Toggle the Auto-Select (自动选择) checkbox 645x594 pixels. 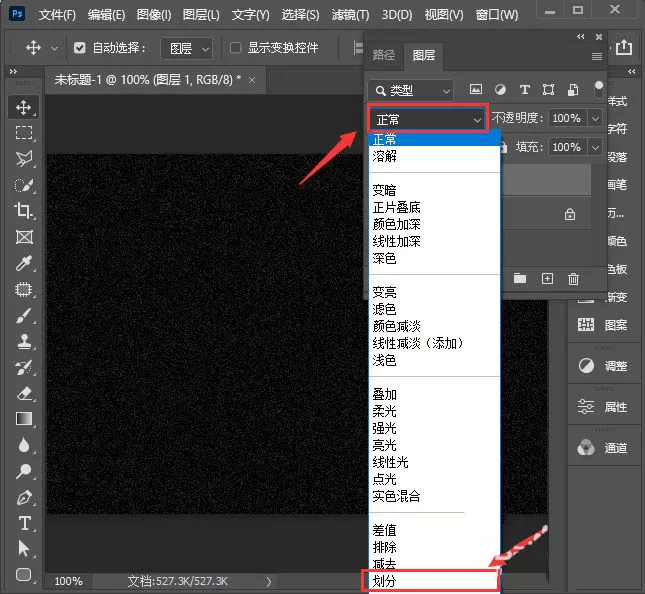[x=79, y=48]
